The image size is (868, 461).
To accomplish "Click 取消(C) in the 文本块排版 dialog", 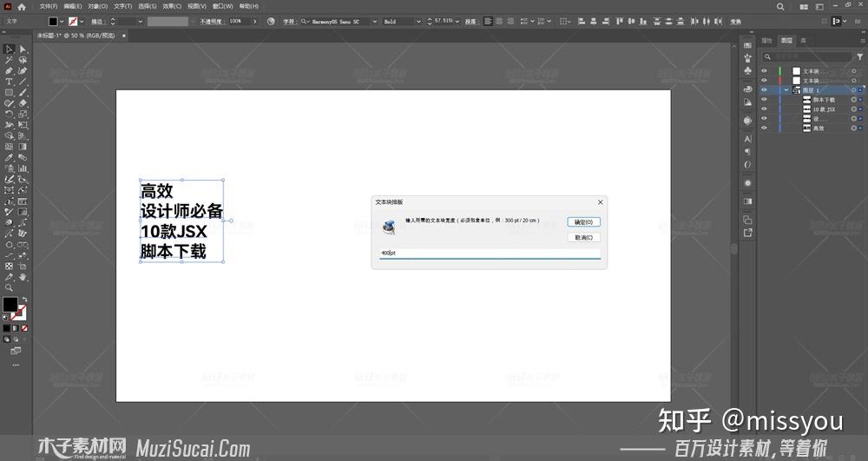I will 583,237.
